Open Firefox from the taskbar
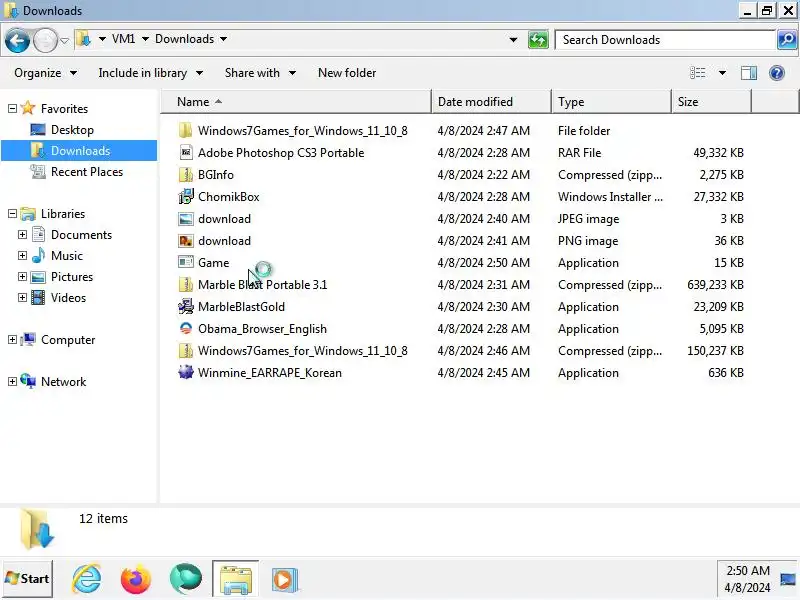This screenshot has height=600, width=800. [136, 579]
